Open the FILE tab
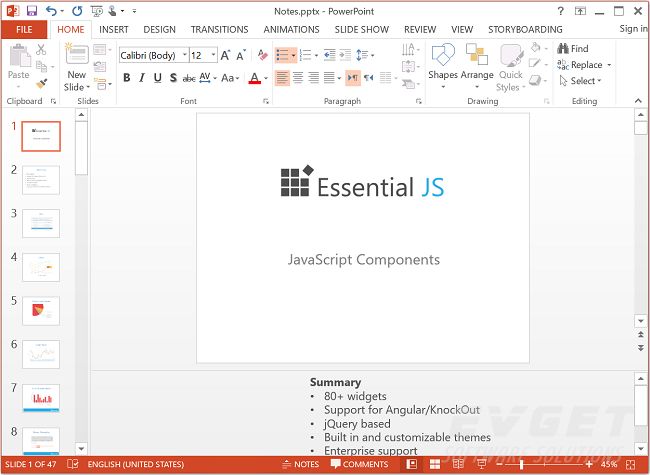Viewport: 650px width, 475px height. tap(24, 29)
